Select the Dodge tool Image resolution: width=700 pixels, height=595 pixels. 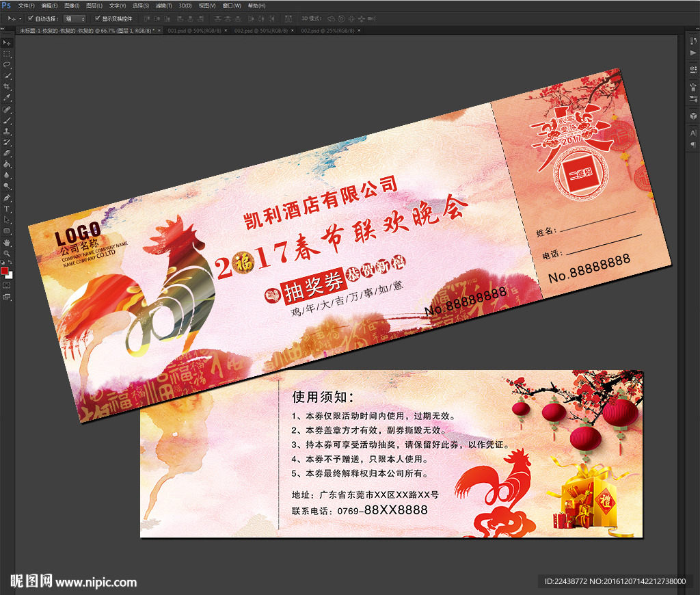point(7,187)
